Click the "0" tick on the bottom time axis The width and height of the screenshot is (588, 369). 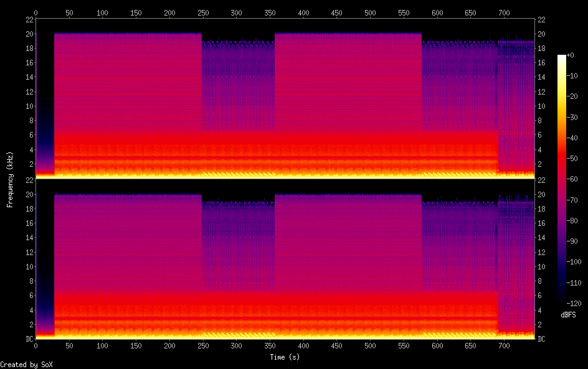point(36,345)
